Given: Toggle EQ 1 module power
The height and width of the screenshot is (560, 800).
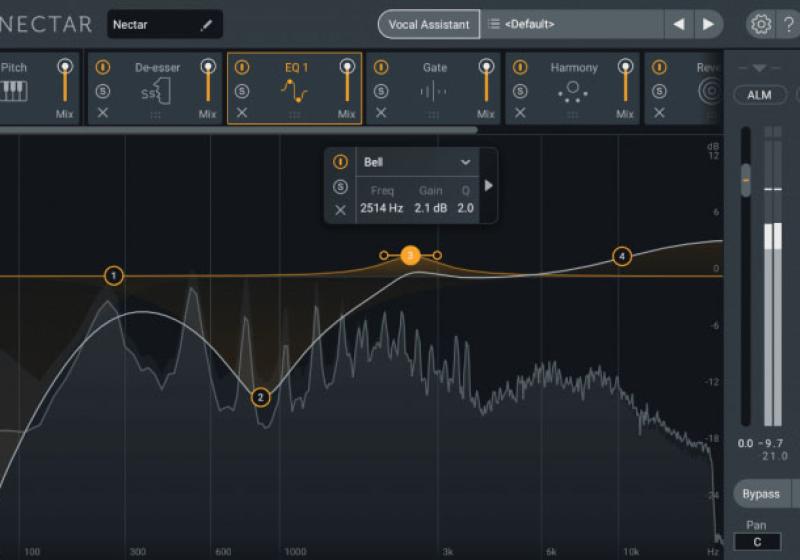Looking at the screenshot, I should click(x=242, y=67).
